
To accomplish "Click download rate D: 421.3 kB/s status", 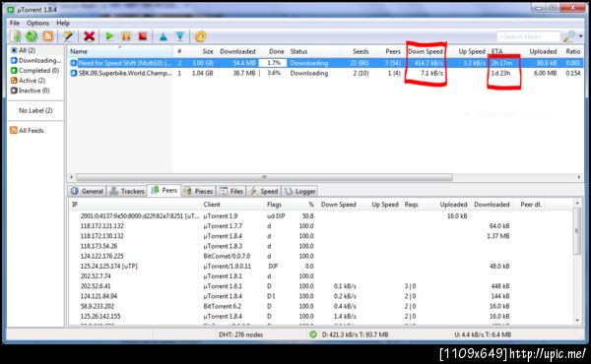I will pos(355,334).
